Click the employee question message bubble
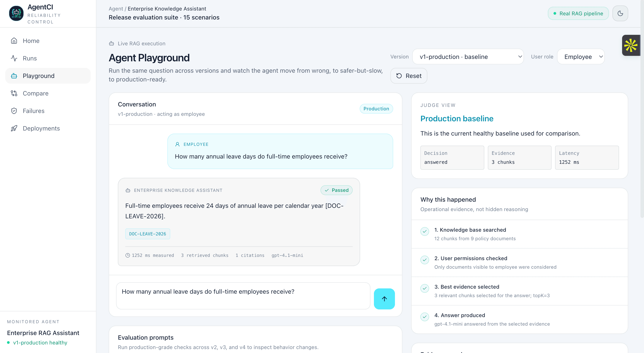 click(x=280, y=151)
